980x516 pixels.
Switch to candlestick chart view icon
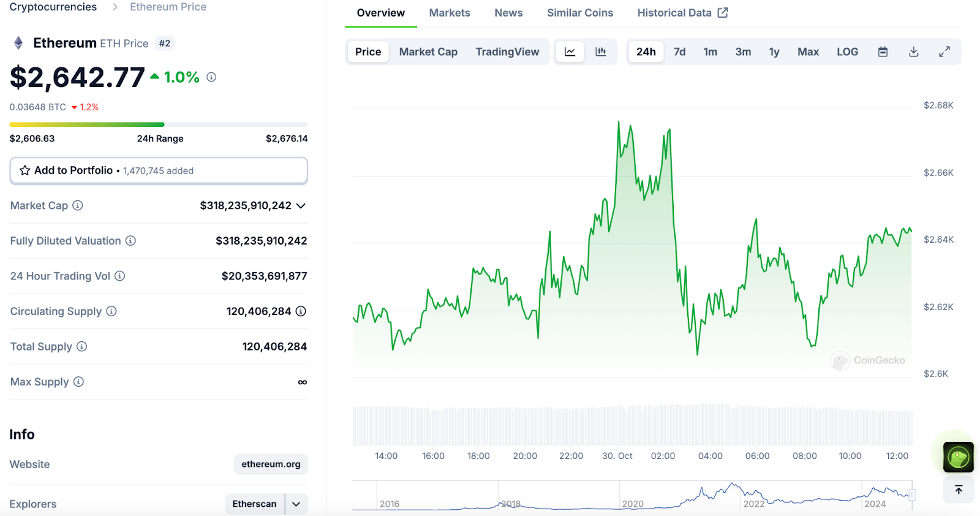pos(601,52)
